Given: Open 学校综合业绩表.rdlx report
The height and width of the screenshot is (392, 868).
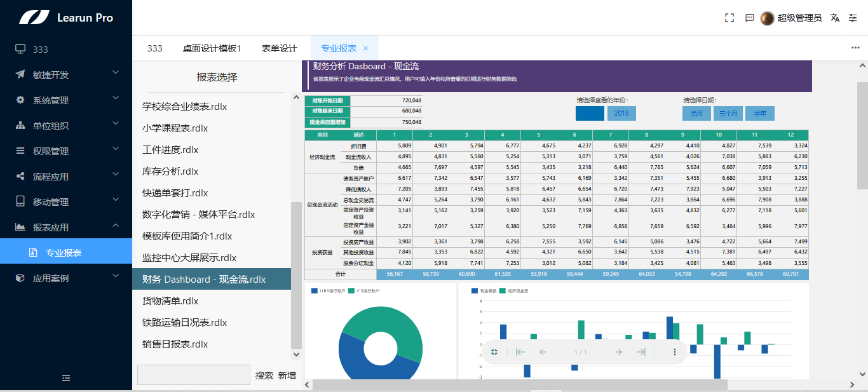Looking at the screenshot, I should click(x=211, y=107).
